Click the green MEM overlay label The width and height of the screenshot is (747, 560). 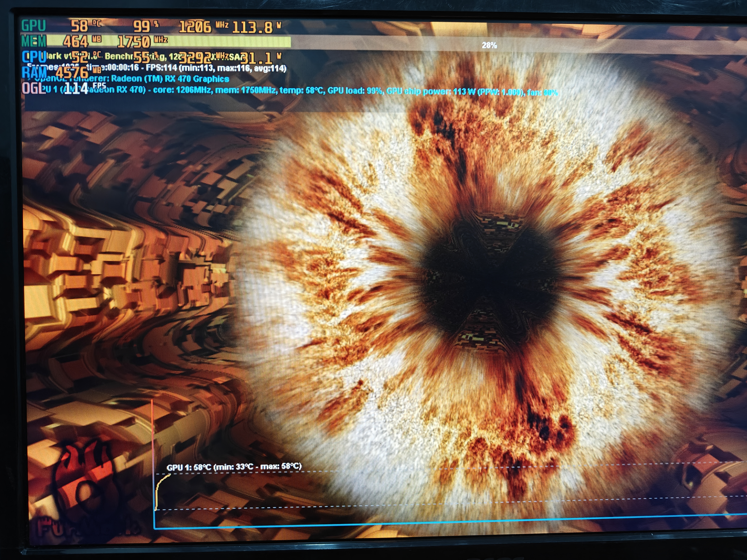point(34,41)
